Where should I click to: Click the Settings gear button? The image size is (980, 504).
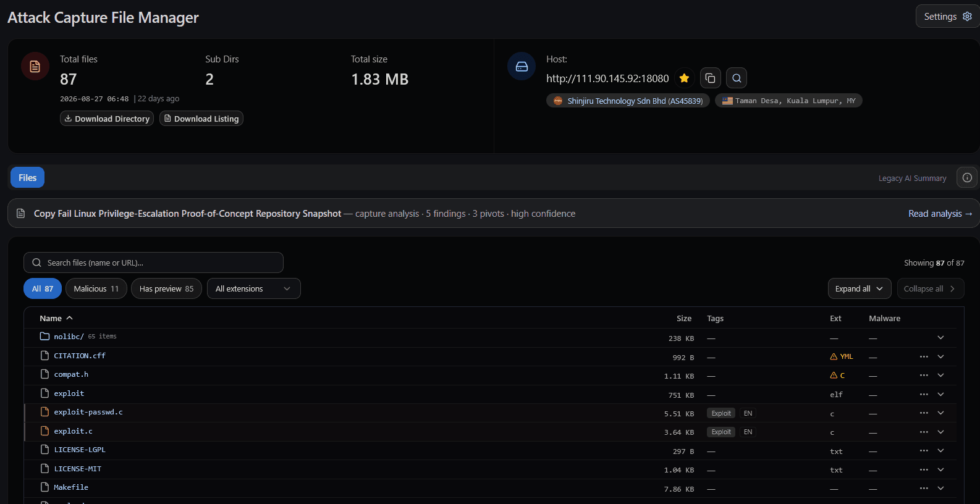[x=947, y=17]
